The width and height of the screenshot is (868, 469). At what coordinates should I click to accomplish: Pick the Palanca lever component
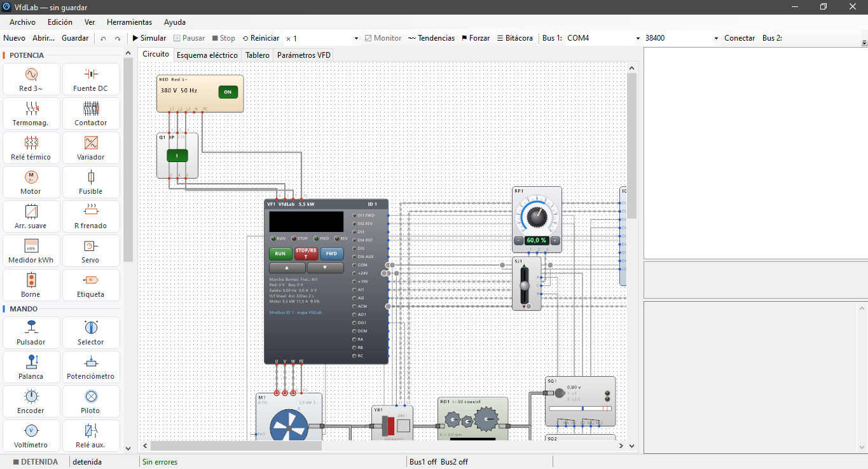[31, 367]
